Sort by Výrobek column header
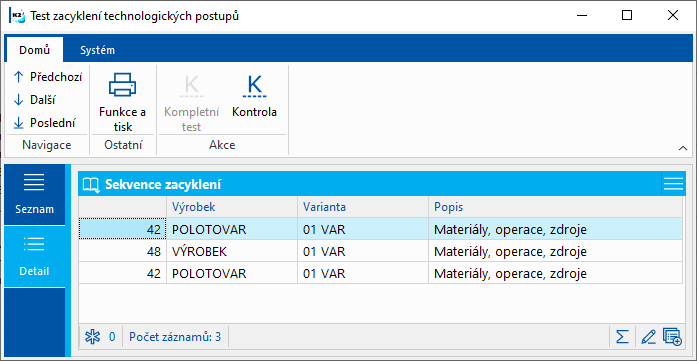The height and width of the screenshot is (361, 697). pyautogui.click(x=232, y=207)
